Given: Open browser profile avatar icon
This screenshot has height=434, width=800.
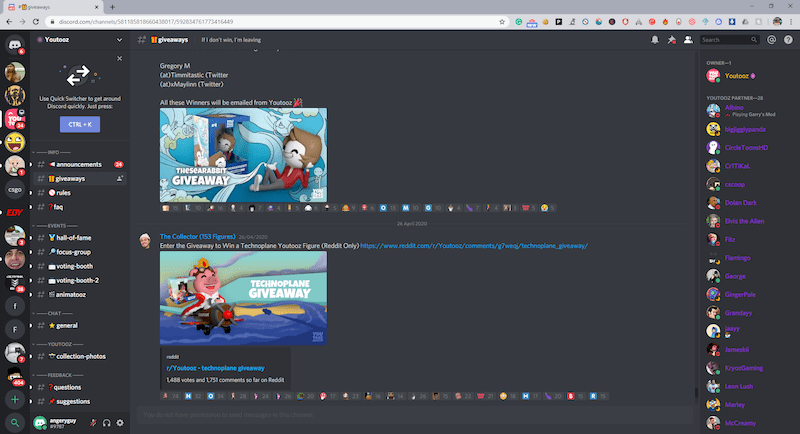Looking at the screenshot, I should click(x=777, y=22).
